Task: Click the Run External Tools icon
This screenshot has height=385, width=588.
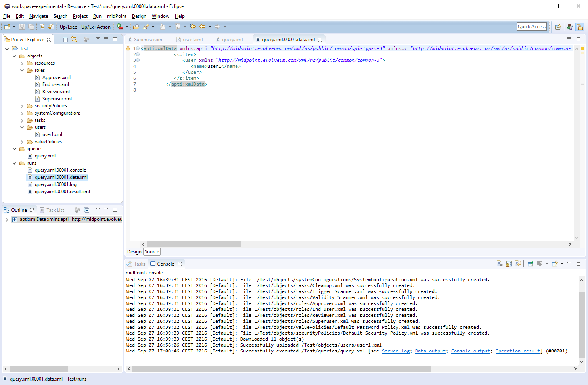Action: (x=119, y=27)
